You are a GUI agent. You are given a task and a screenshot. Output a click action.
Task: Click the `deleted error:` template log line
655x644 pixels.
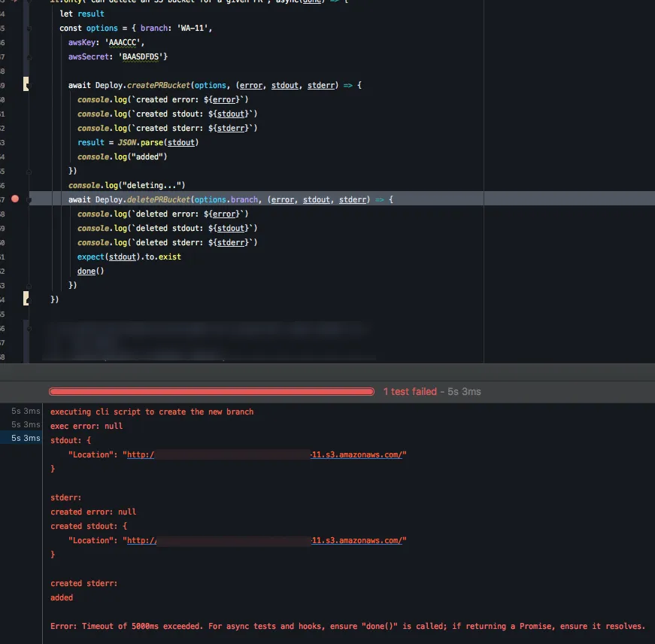pyautogui.click(x=163, y=214)
